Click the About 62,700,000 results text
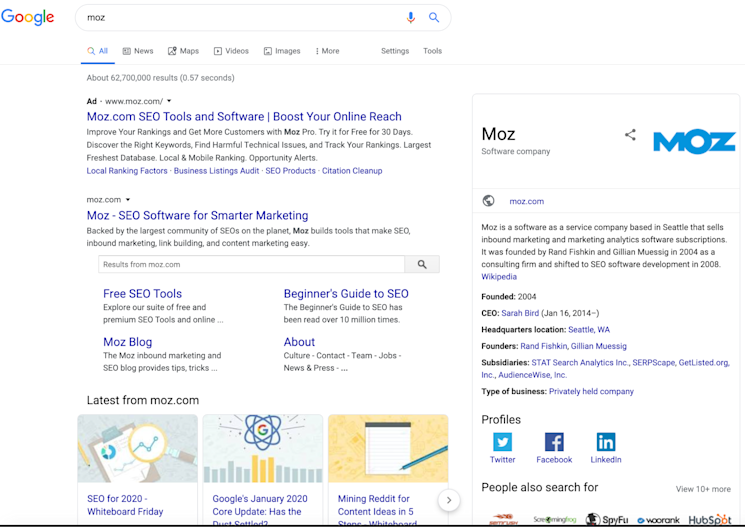This screenshot has height=527, width=745. 160,77
